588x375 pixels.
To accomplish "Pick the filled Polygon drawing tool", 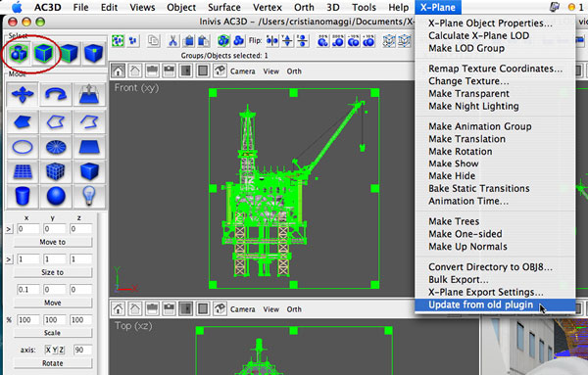I will click(x=23, y=121).
